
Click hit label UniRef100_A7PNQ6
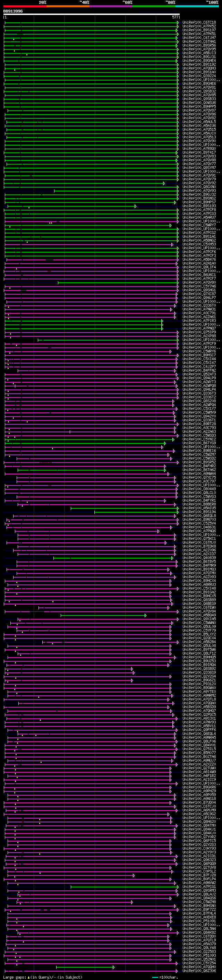[199, 531]
